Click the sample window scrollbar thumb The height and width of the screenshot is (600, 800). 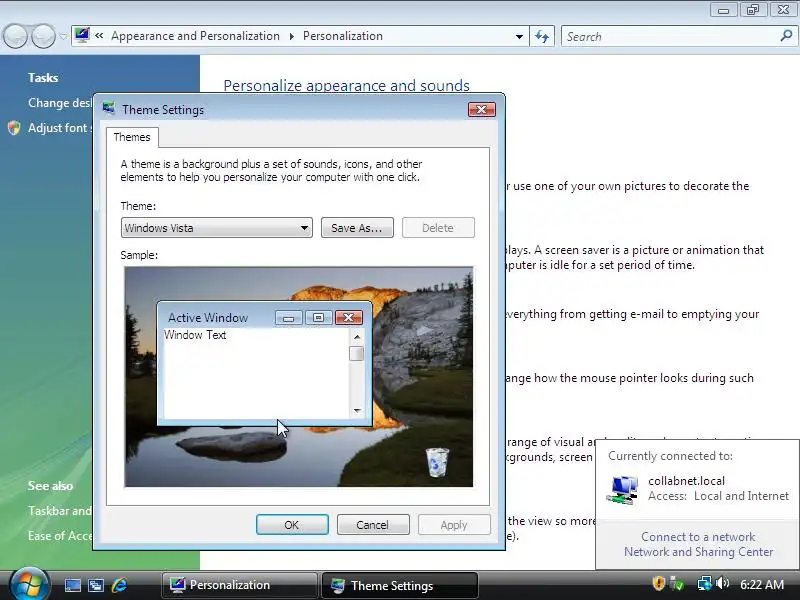pyautogui.click(x=357, y=353)
